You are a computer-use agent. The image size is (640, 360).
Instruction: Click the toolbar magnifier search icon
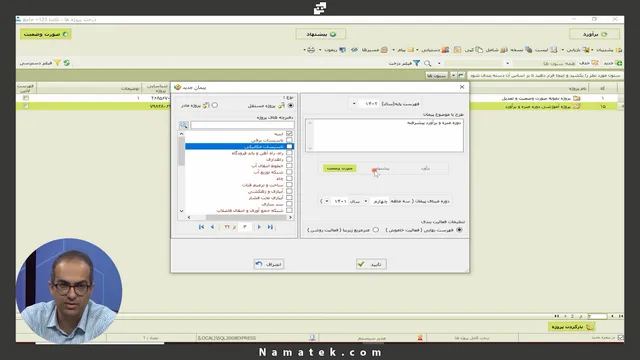pos(427,63)
